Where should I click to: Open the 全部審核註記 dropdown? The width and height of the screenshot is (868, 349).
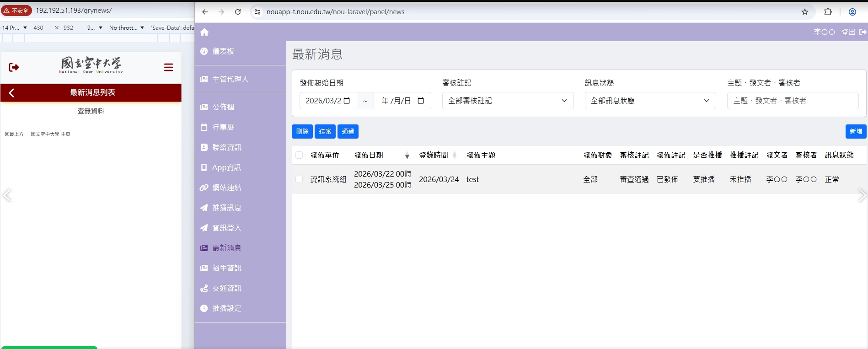[x=508, y=101]
